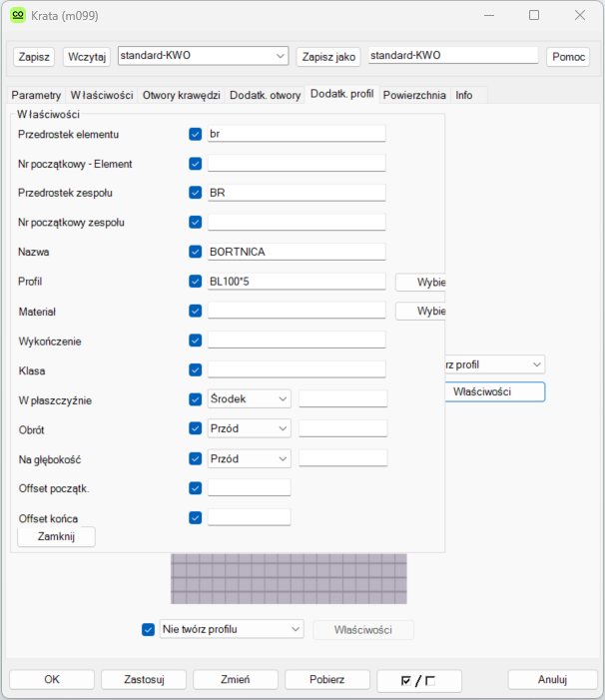Click the Zamknij button

point(56,536)
